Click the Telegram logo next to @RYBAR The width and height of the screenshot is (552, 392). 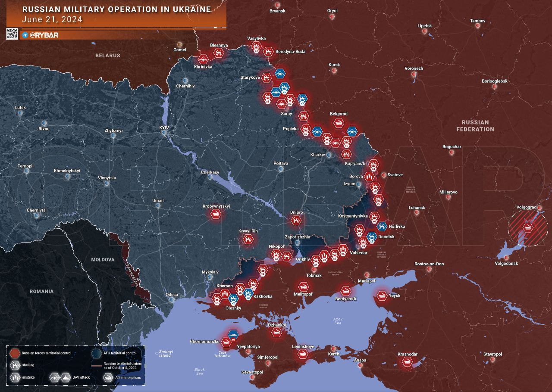click(x=25, y=35)
